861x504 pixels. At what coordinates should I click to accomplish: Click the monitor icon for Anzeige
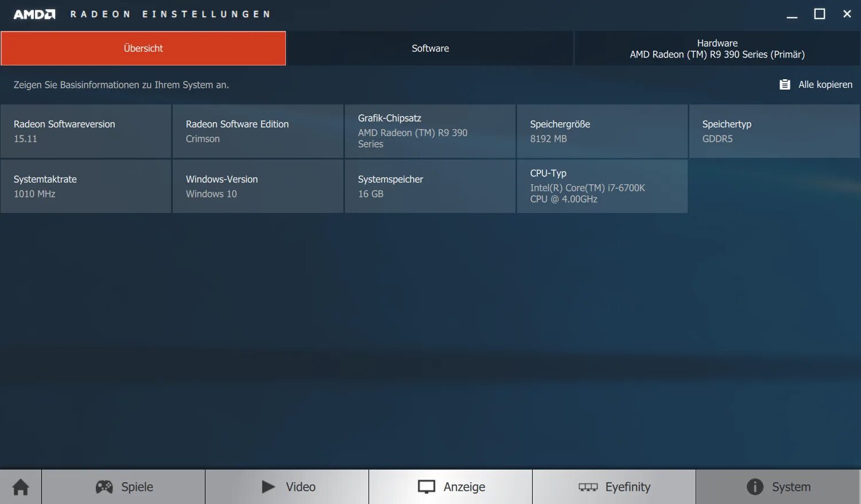(x=426, y=487)
